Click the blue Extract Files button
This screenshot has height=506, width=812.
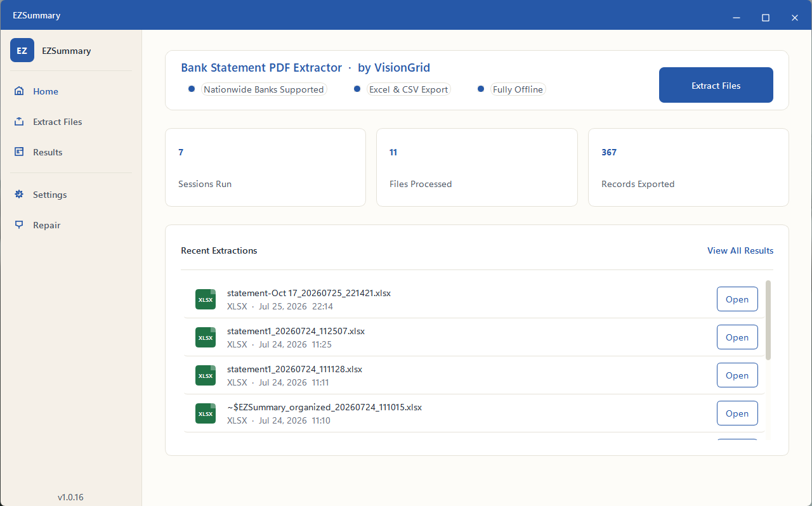coord(716,85)
